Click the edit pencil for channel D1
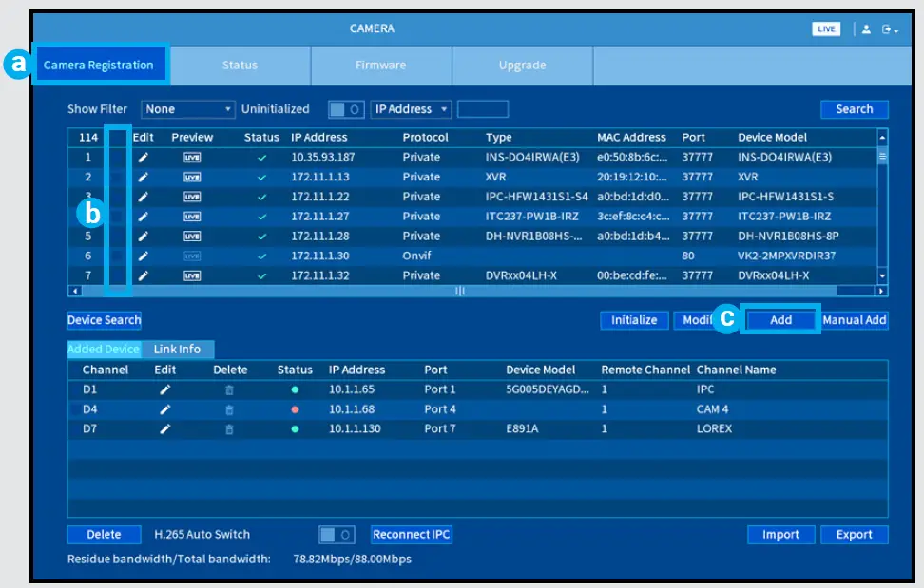Image resolution: width=924 pixels, height=588 pixels. pyautogui.click(x=164, y=389)
